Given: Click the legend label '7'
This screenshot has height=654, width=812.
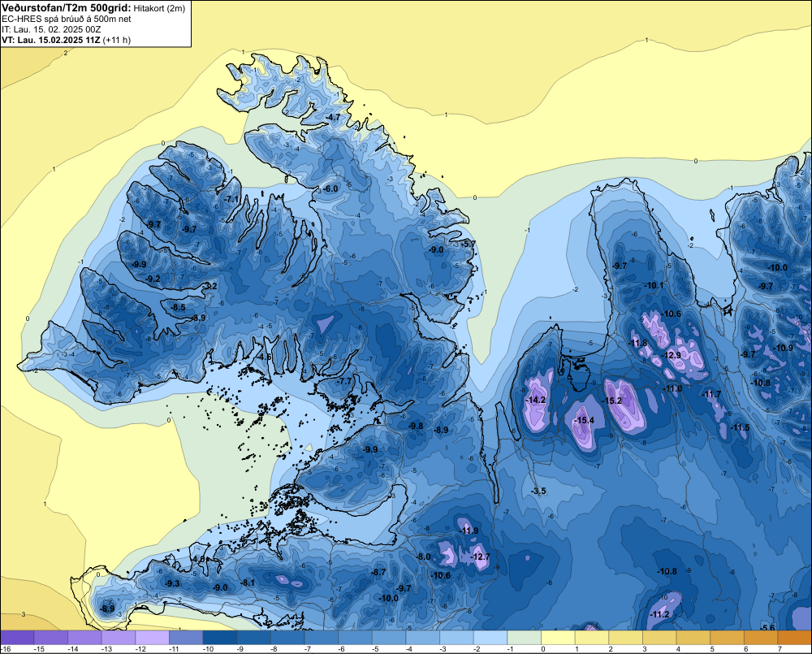Looking at the screenshot, I should click(x=780, y=649).
